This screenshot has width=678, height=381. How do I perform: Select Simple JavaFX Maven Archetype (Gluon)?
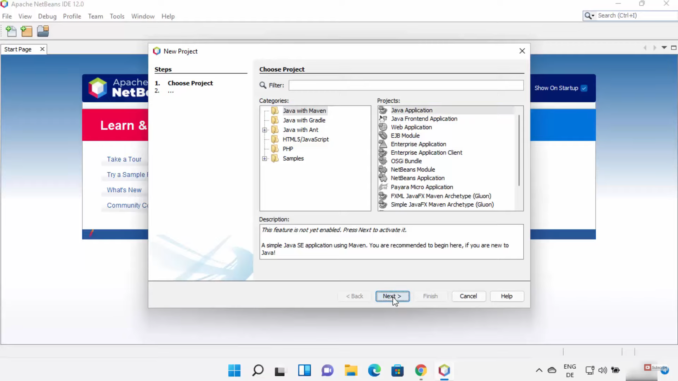pos(442,205)
